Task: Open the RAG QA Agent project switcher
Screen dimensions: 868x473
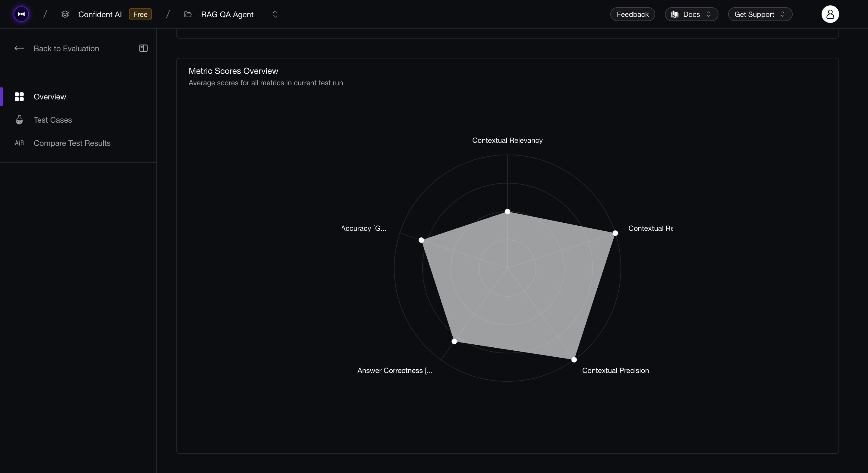Action: click(x=275, y=14)
